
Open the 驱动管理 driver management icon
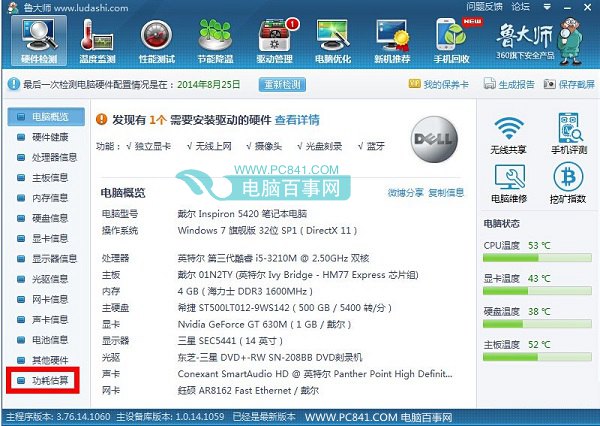(x=275, y=41)
